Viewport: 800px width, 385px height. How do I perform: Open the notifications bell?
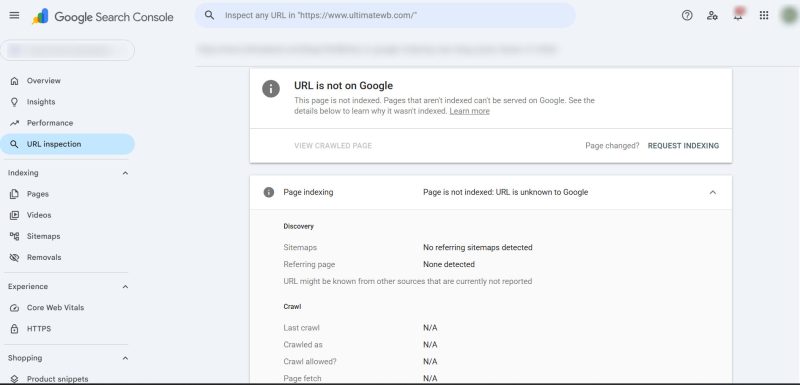click(738, 15)
